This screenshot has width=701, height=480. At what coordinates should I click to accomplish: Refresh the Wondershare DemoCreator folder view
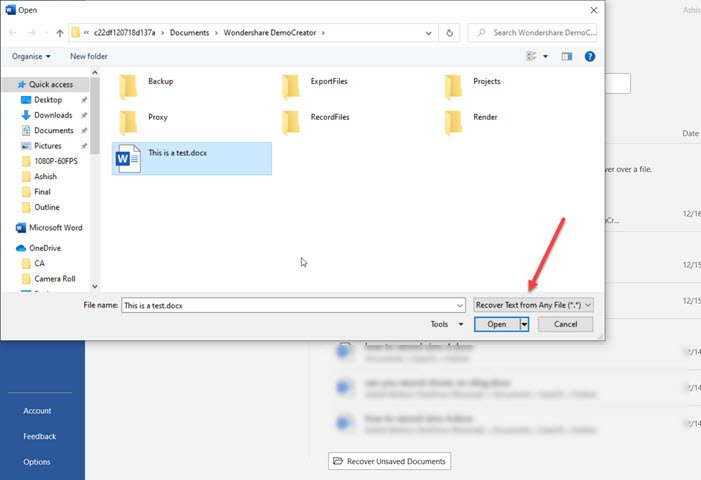click(450, 33)
